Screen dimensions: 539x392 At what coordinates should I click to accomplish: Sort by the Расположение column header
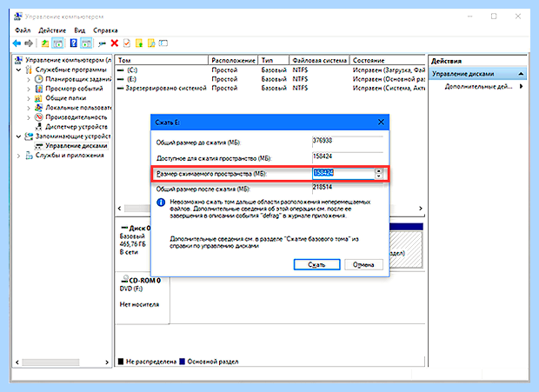click(233, 61)
